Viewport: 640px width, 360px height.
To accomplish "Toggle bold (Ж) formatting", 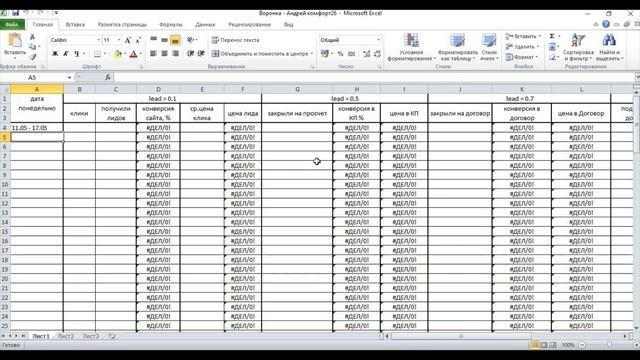I will [x=55, y=53].
